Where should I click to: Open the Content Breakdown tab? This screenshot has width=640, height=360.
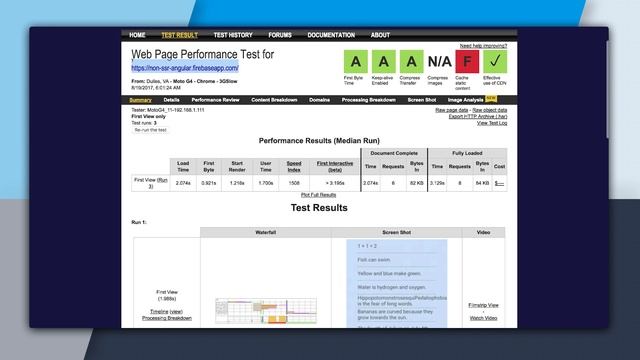[x=274, y=100]
